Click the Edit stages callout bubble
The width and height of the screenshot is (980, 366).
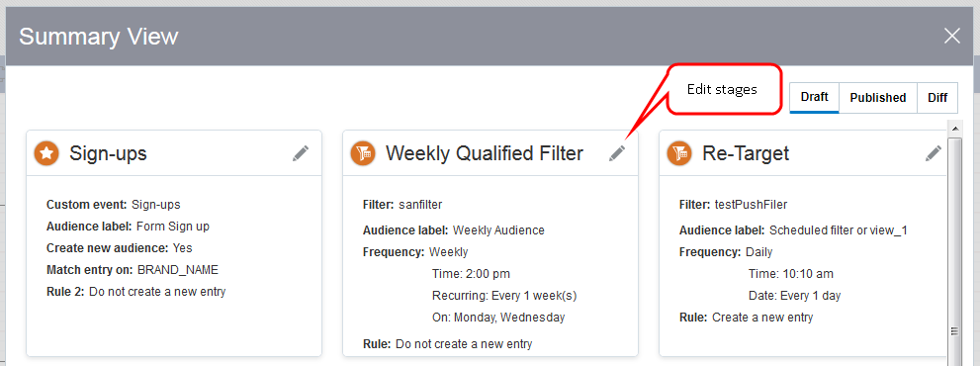725,89
